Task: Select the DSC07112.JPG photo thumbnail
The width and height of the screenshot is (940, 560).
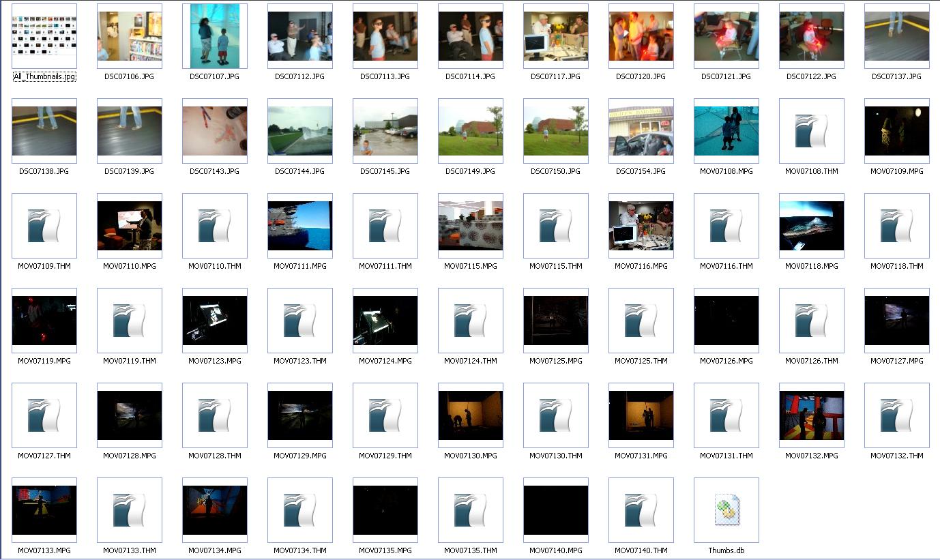Action: (300, 36)
